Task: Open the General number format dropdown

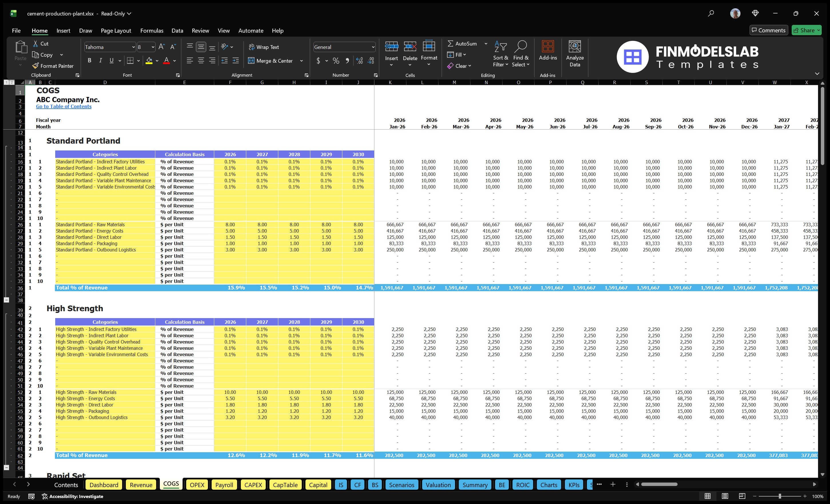Action: [373, 47]
